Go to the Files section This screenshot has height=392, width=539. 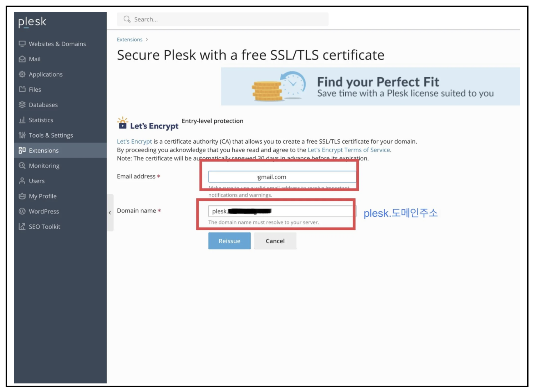click(60, 89)
